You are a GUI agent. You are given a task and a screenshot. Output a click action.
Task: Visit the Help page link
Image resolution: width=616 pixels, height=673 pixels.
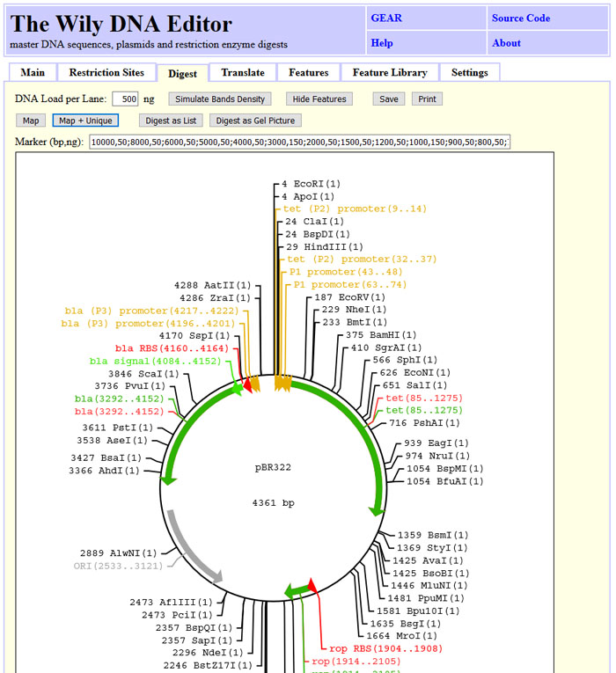pos(382,43)
